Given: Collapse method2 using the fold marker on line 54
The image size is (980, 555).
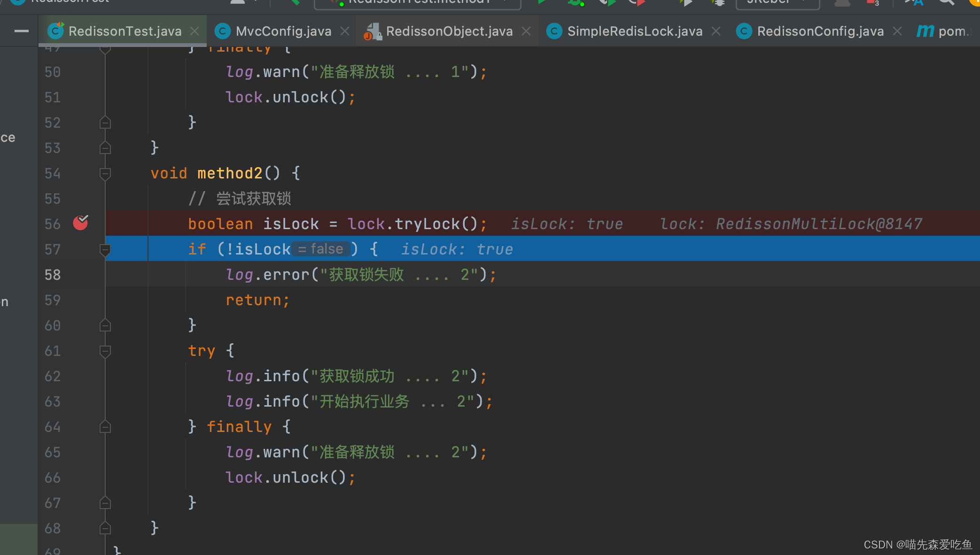Looking at the screenshot, I should tap(105, 174).
